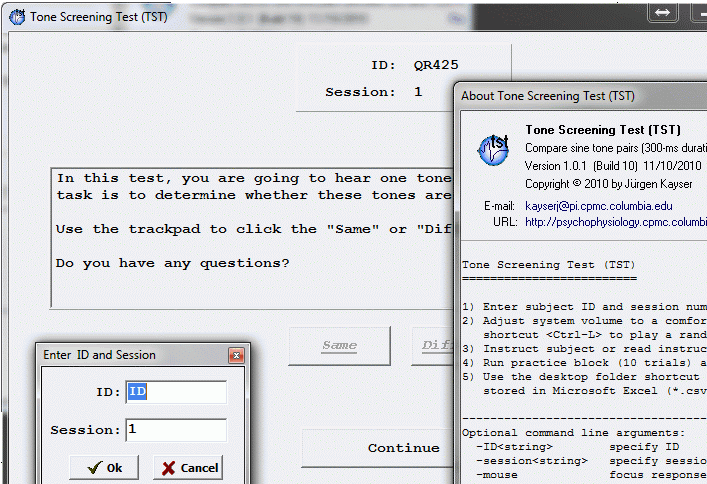The image size is (707, 484).
Task: Click the 'Compare sine tone pairs' description
Action: click(616, 148)
